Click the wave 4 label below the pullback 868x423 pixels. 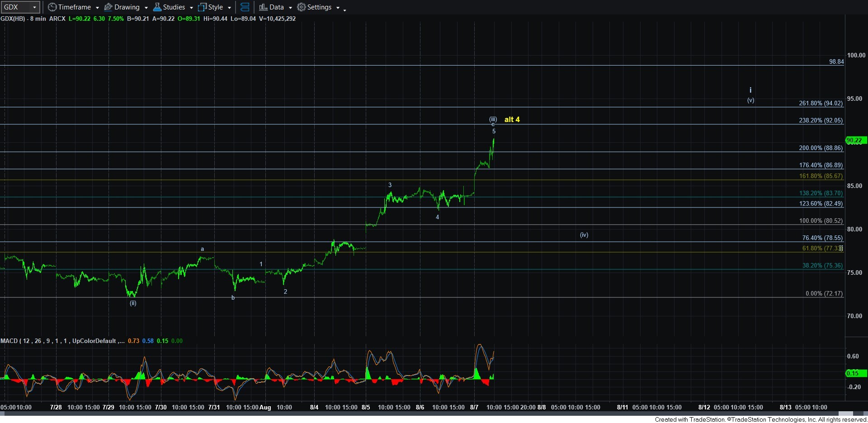[x=437, y=217]
